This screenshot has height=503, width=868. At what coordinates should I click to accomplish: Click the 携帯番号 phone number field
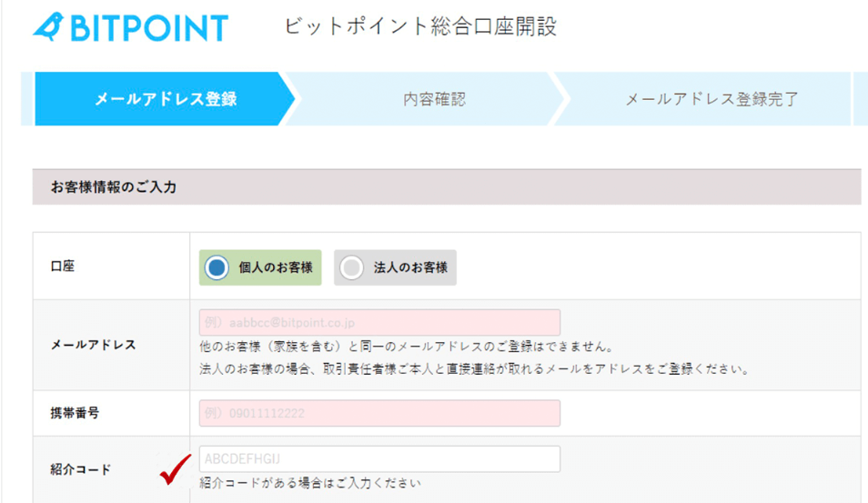(379, 413)
